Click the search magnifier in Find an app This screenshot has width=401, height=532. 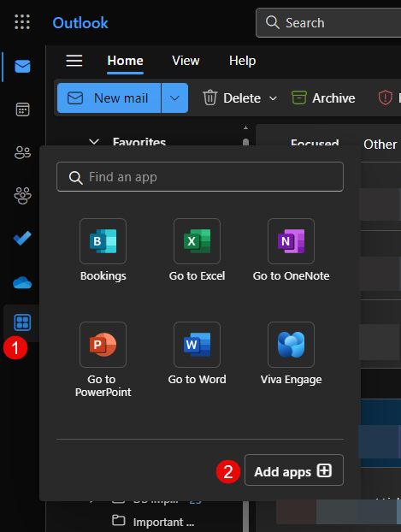click(75, 177)
